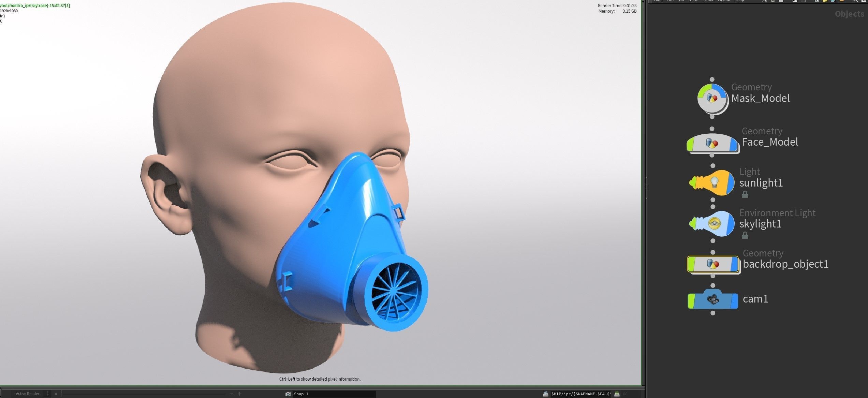
Task: Click the lock icon under sunlight1
Action: 745,194
